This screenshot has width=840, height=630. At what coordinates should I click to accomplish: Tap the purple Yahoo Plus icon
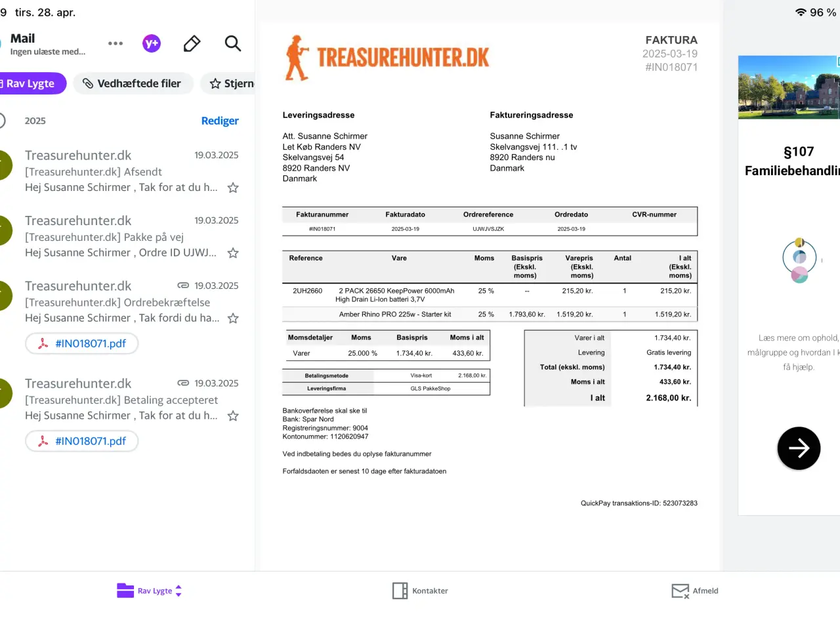[x=152, y=43]
